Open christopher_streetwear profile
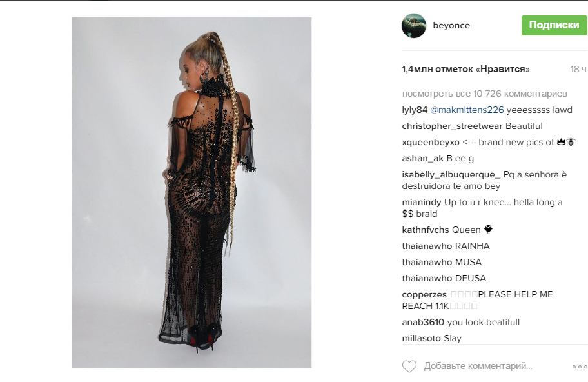Screen dimensions: 588x382 [452, 126]
